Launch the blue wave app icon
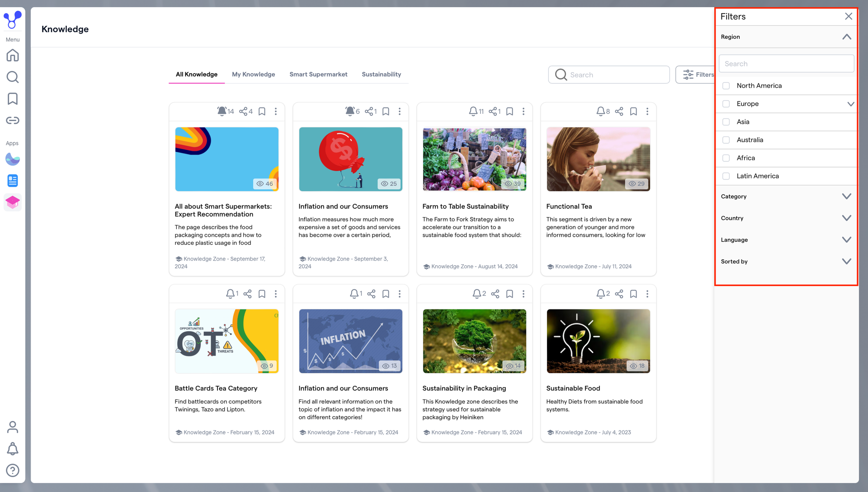Screen dimensions: 868x492 pos(13,159)
